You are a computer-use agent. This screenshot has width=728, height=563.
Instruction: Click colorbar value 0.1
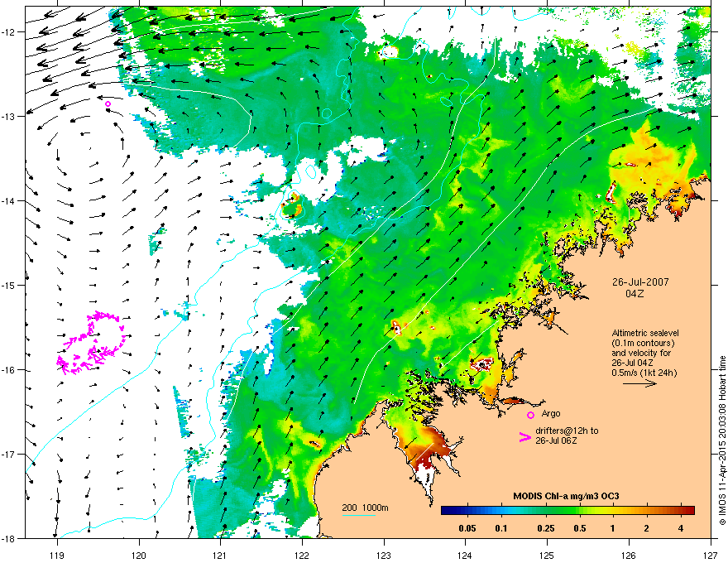coord(501,528)
